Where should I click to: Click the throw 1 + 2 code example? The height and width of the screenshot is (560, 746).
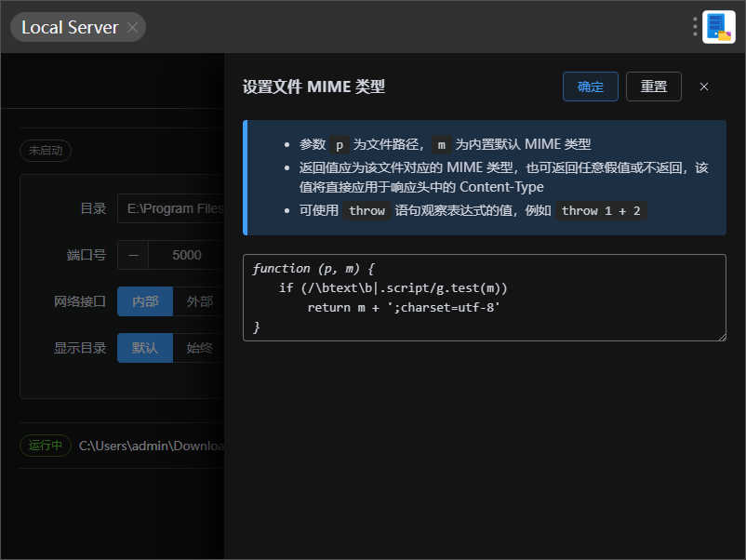point(601,210)
